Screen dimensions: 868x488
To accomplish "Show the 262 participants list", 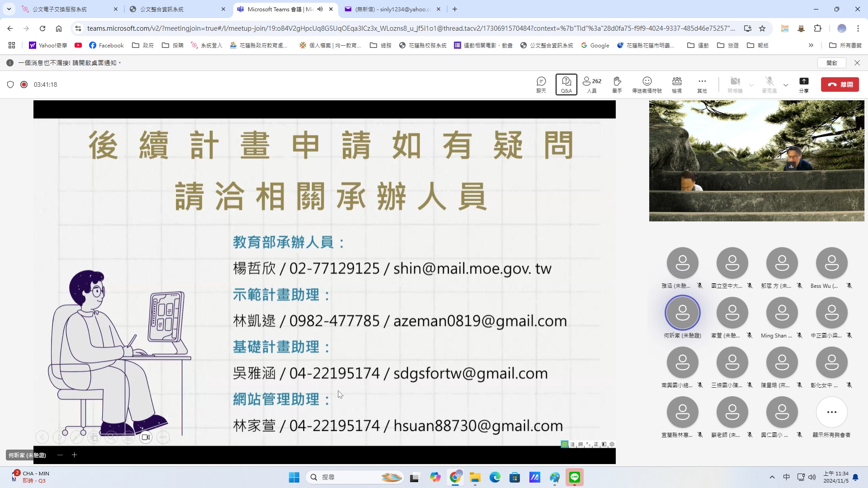I will (x=591, y=84).
